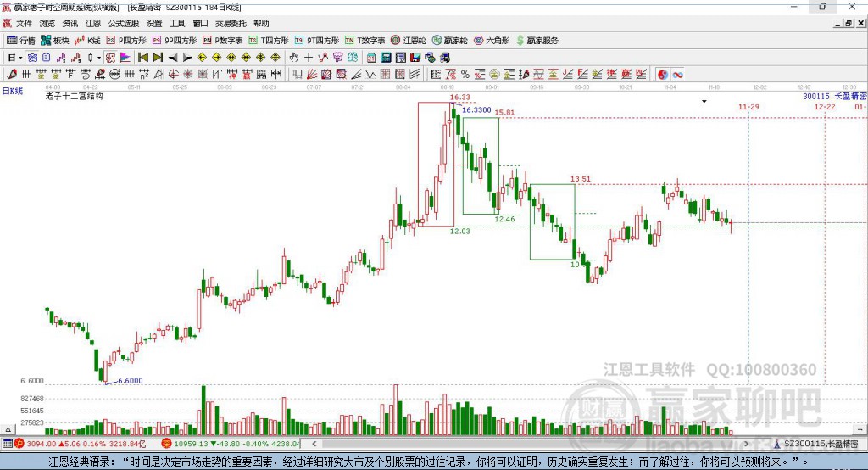Image resolution: width=868 pixels, height=470 pixels.
Task: Click the 12-22 date marker
Action: pyautogui.click(x=825, y=106)
